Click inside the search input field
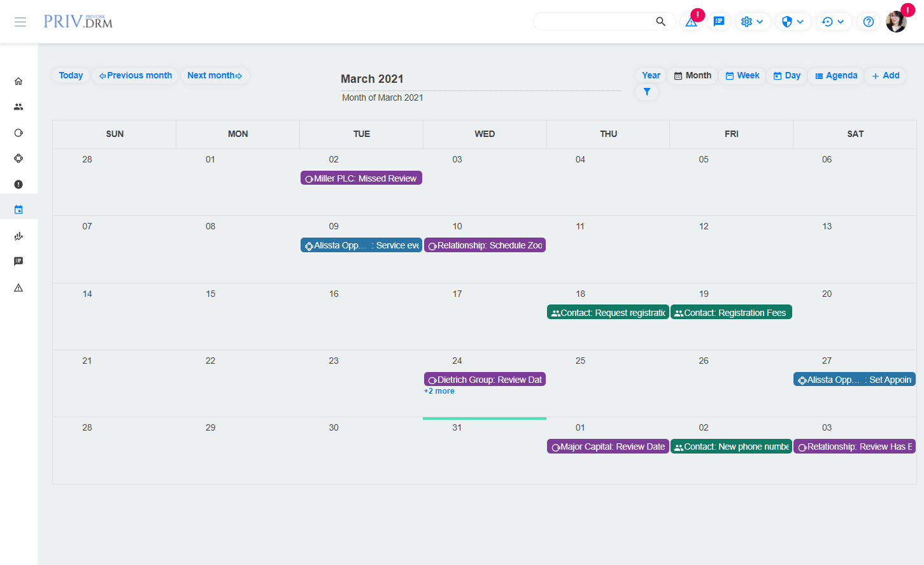This screenshot has width=924, height=565. click(592, 22)
